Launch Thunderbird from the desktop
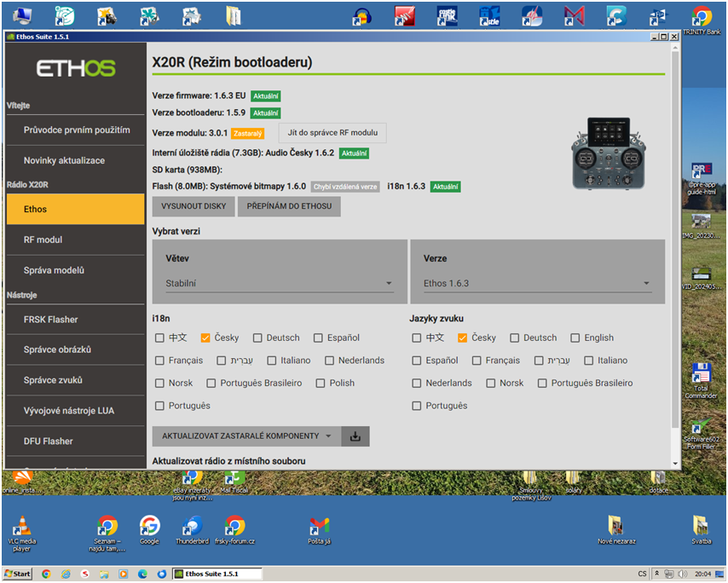The image size is (728, 583). pos(192,526)
